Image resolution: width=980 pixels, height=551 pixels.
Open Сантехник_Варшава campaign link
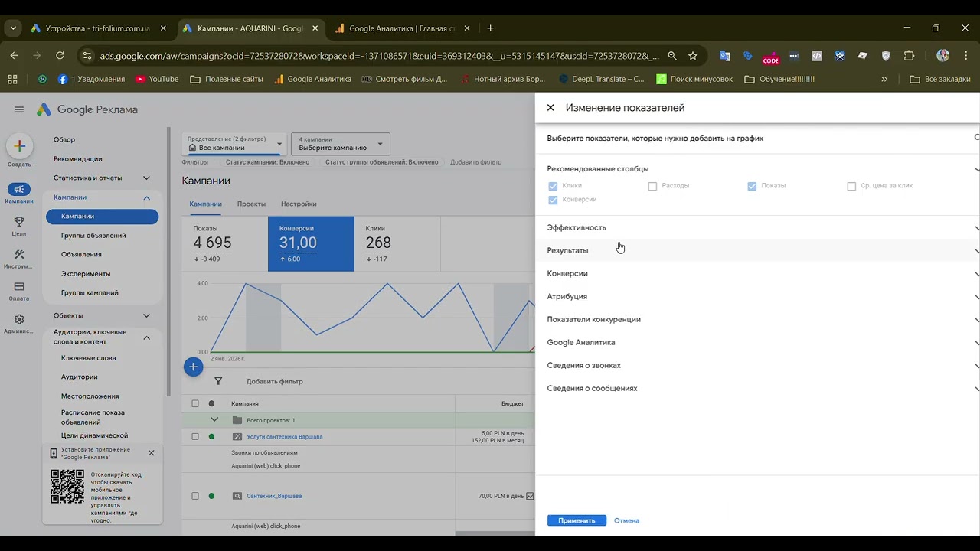click(274, 496)
